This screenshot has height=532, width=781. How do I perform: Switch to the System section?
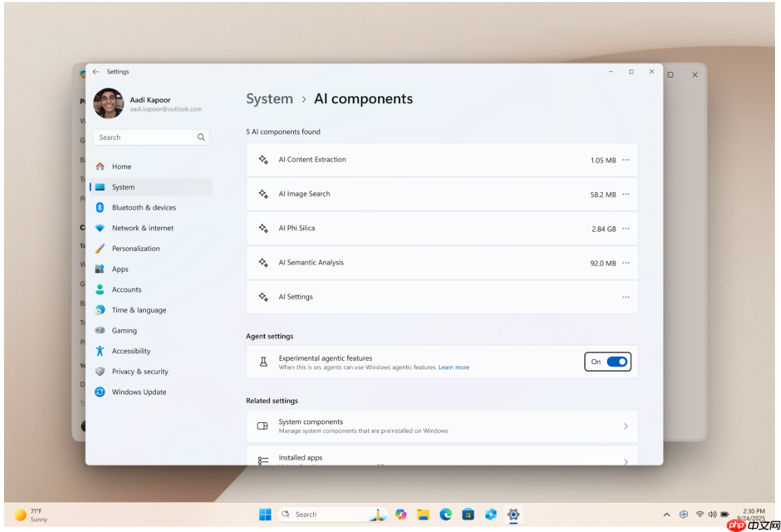(x=122, y=187)
